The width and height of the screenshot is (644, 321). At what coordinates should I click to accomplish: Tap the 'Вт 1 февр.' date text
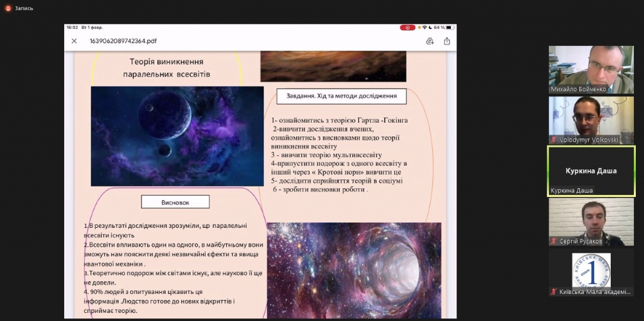click(92, 28)
